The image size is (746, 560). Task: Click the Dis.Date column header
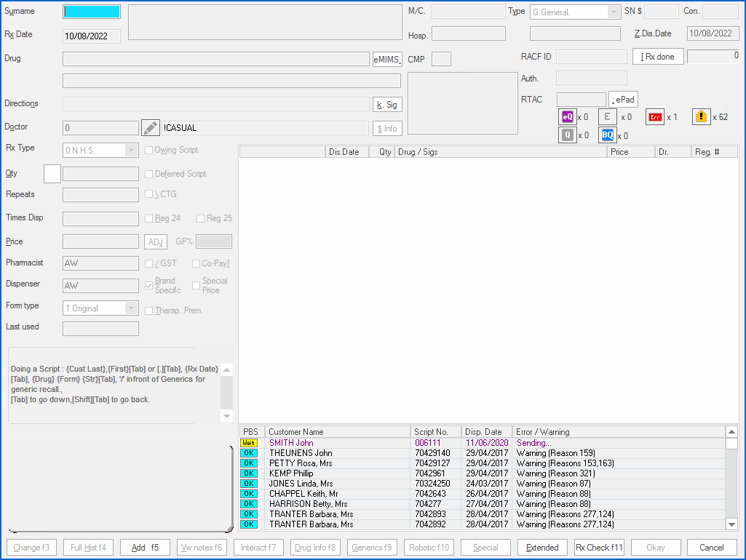(344, 152)
